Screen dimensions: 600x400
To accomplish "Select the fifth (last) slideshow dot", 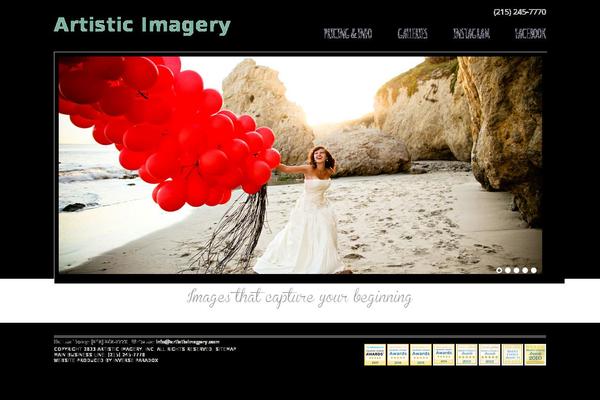I will point(534,270).
